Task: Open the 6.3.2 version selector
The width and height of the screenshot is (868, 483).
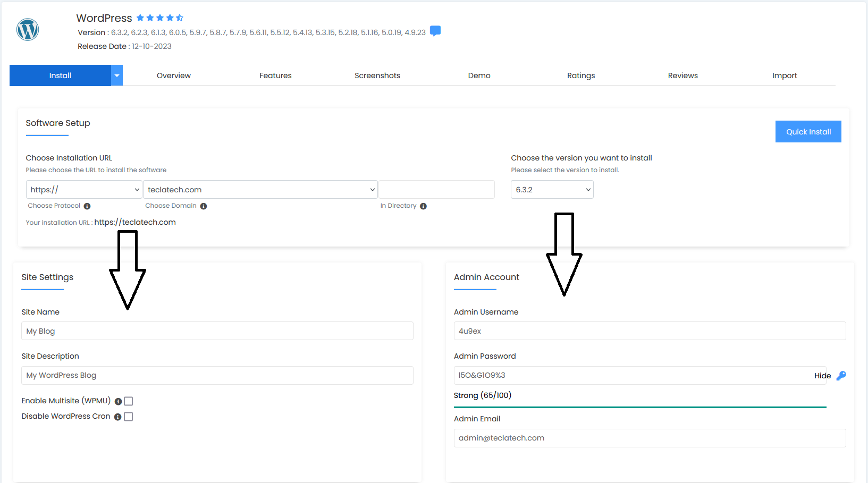Action: [x=552, y=190]
